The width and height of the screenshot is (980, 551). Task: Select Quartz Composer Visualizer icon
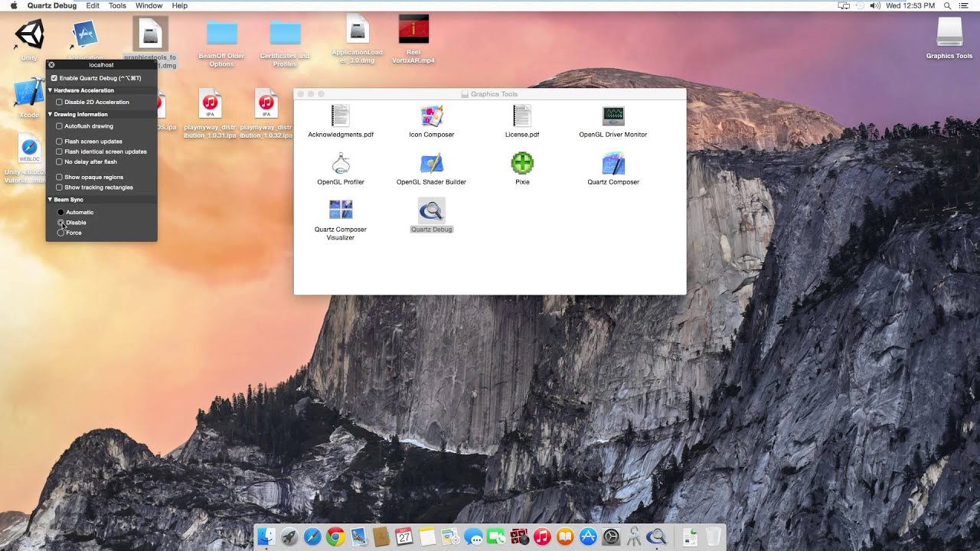[341, 210]
